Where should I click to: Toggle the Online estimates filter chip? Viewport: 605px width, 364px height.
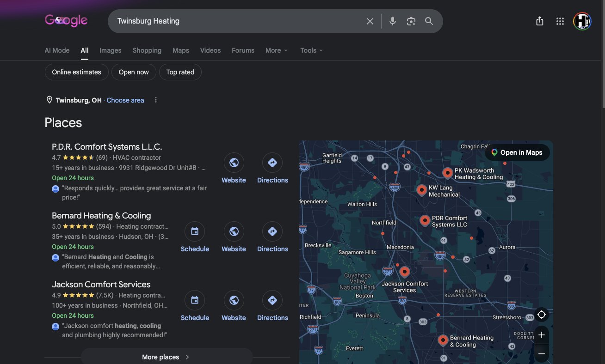(76, 72)
